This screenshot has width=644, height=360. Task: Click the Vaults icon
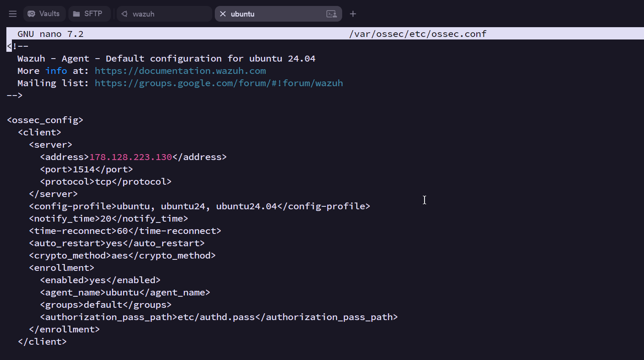(x=31, y=14)
